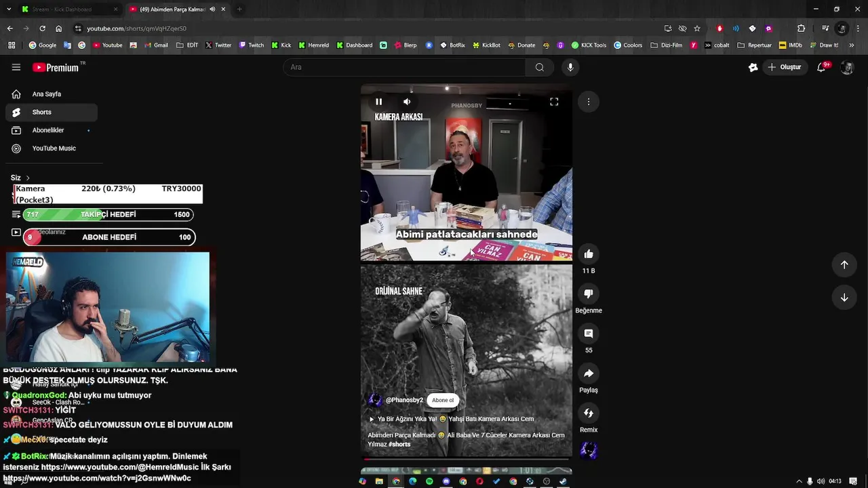
Task: Open Steam from the taskbar
Action: (563, 481)
